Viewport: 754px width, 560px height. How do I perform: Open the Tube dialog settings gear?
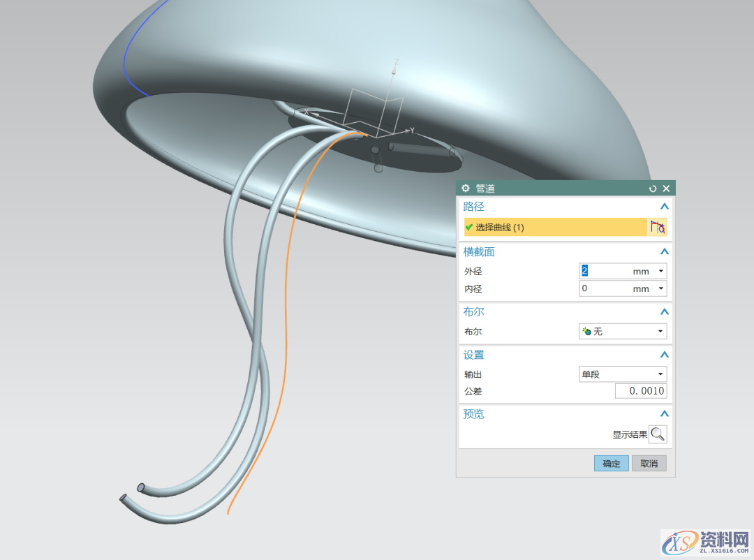(x=466, y=189)
